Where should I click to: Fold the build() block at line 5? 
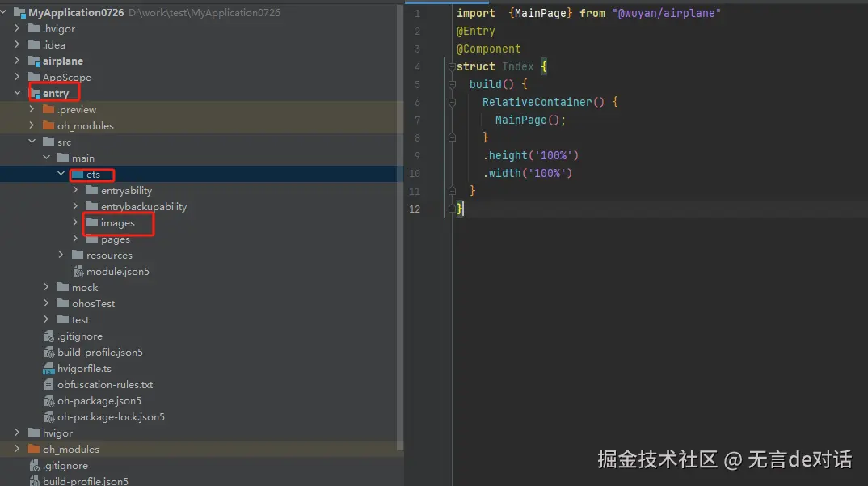452,84
